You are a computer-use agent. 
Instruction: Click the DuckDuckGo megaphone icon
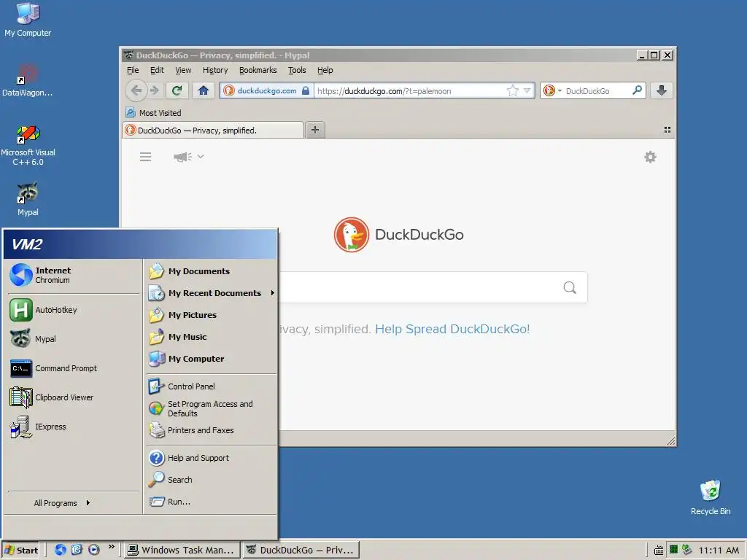pyautogui.click(x=182, y=157)
